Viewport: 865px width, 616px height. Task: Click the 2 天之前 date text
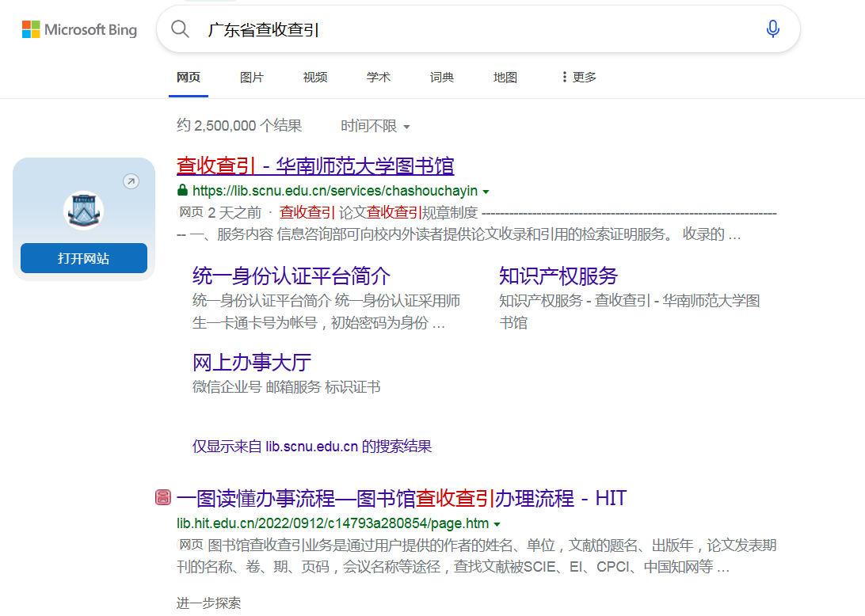[x=234, y=212]
